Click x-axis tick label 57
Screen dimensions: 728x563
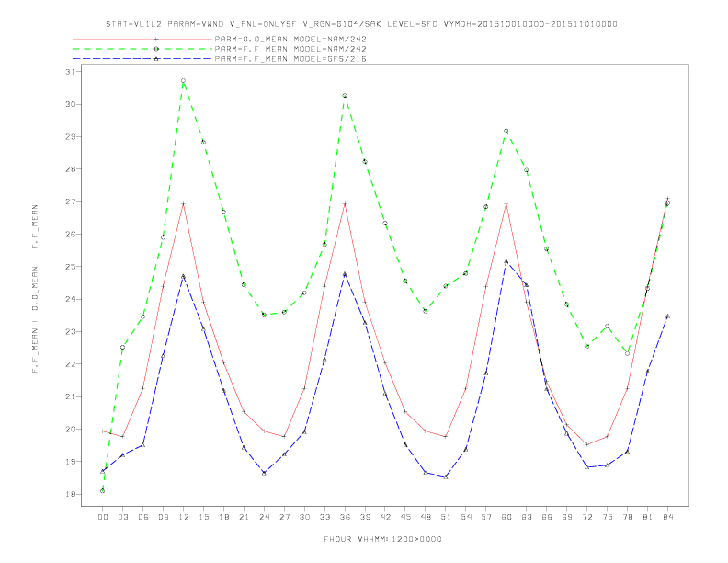tap(486, 517)
